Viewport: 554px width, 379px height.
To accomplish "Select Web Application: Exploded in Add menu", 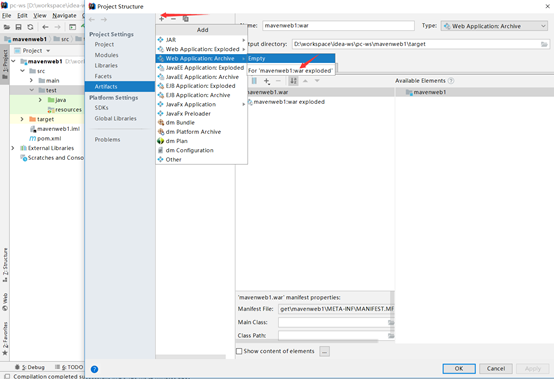I will [x=201, y=49].
